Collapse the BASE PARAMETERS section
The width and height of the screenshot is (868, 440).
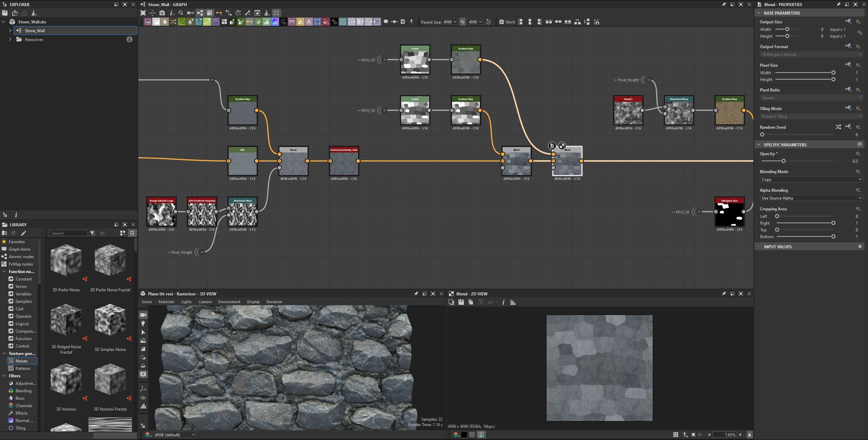(759, 13)
